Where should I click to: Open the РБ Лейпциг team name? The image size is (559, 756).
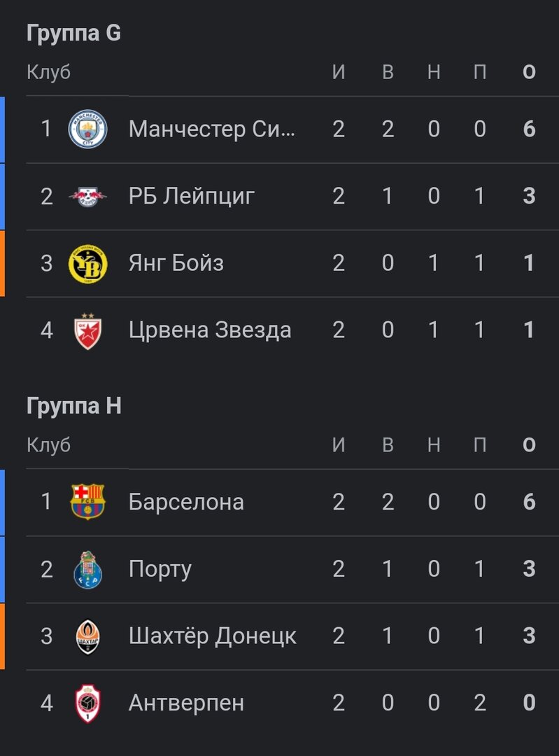point(192,197)
